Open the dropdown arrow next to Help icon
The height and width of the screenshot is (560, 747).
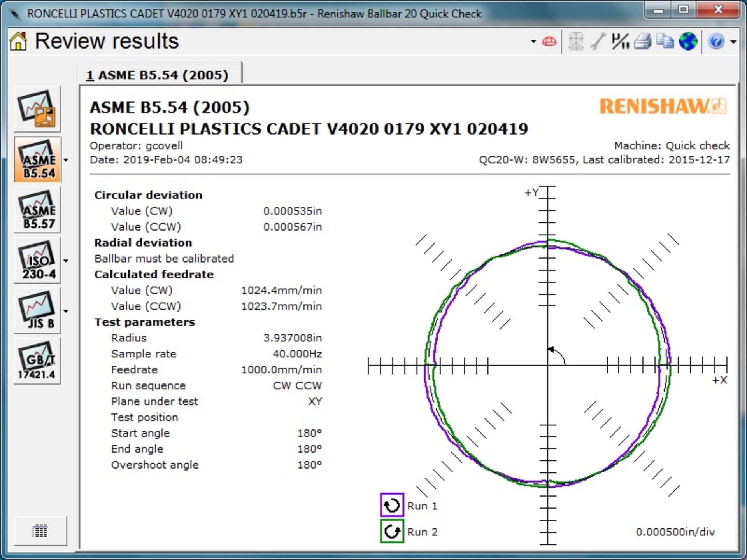pyautogui.click(x=733, y=42)
